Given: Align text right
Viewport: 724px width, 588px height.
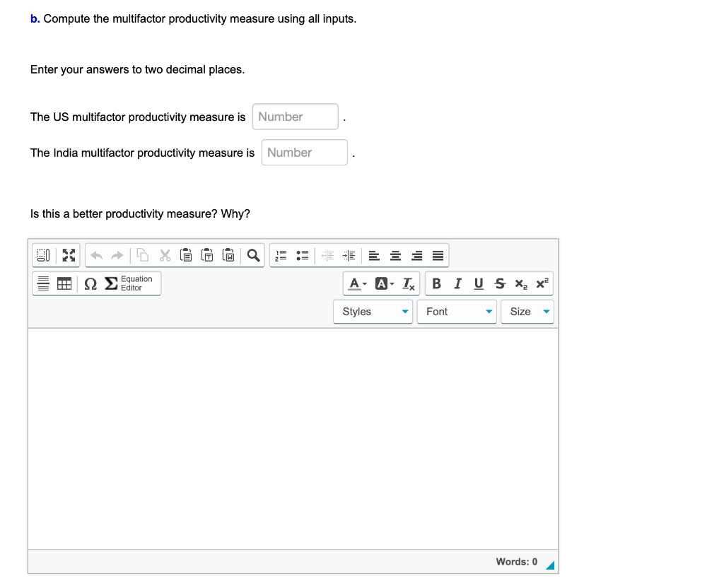Looking at the screenshot, I should coord(417,255).
